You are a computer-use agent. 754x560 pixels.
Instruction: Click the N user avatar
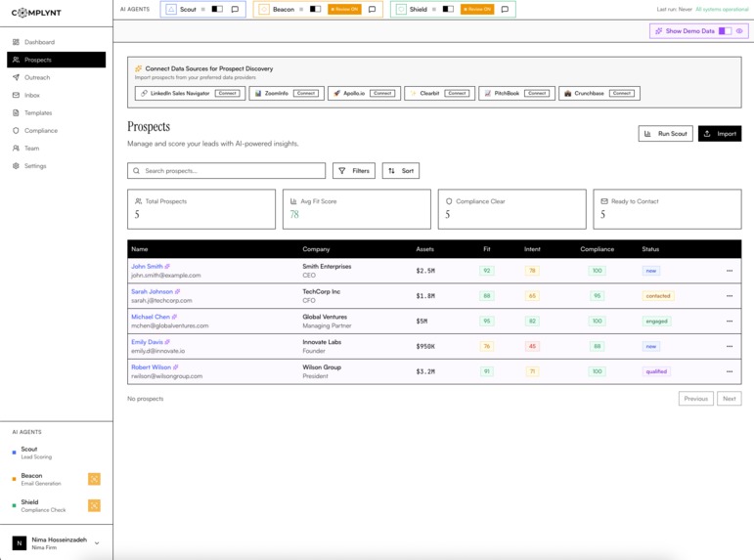[20, 543]
